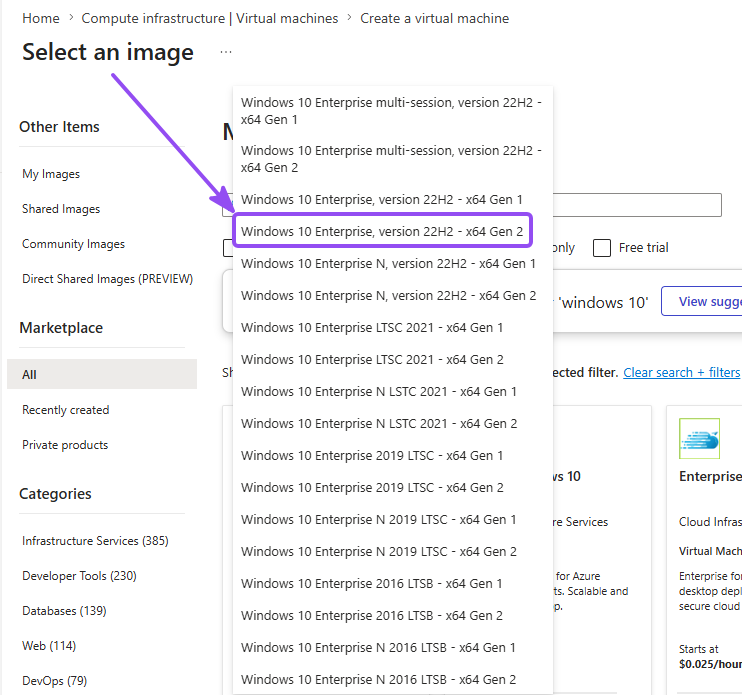Open the Enterprise card cloud logo thumbnail
This screenshot has height=695, width=742.
click(699, 439)
